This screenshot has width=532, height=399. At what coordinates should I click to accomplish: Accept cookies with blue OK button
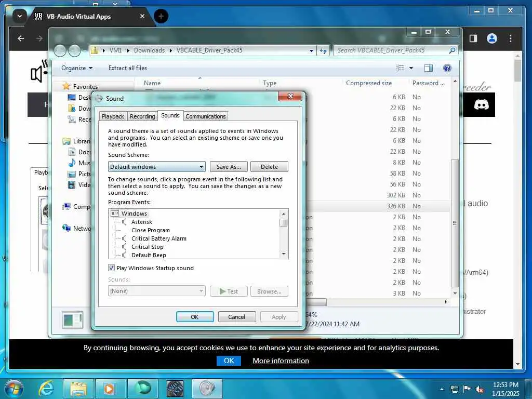click(229, 361)
